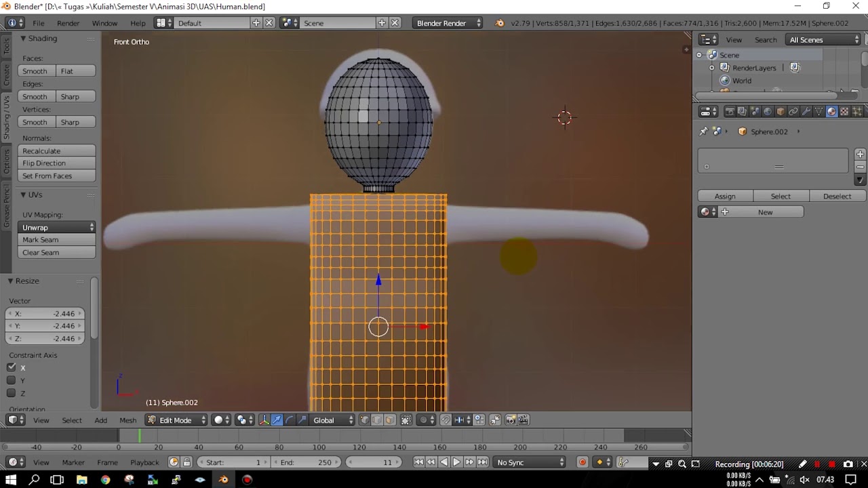Open the Render properties tab (camera icon)

(x=730, y=111)
